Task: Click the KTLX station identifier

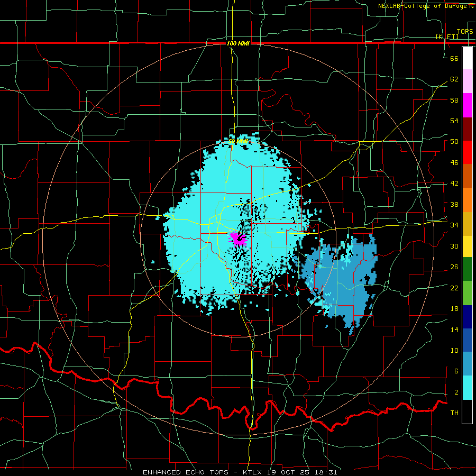Action: pyautogui.click(x=253, y=472)
